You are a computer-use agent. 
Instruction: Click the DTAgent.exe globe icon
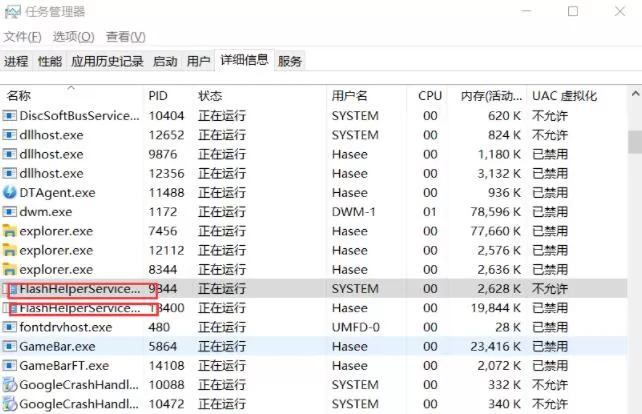point(9,192)
